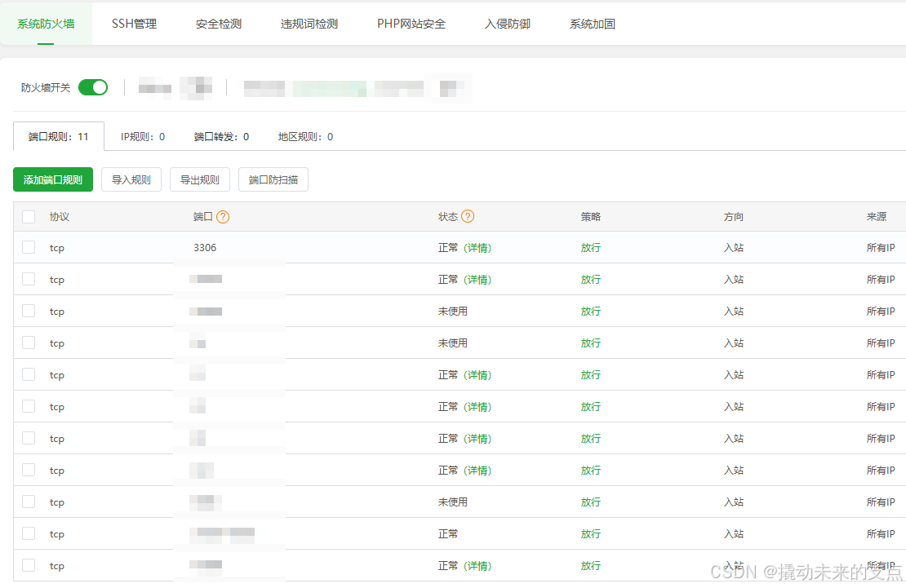Select the checkbox of the second tcp rule row
The height and width of the screenshot is (588, 906).
(x=29, y=279)
